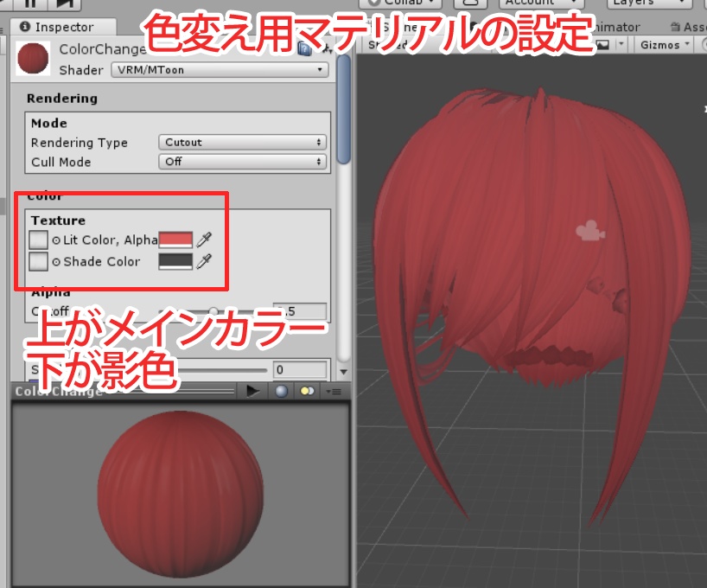Click the Inspector vertical scrollbar thumb
The width and height of the screenshot is (707, 588).
[x=344, y=110]
